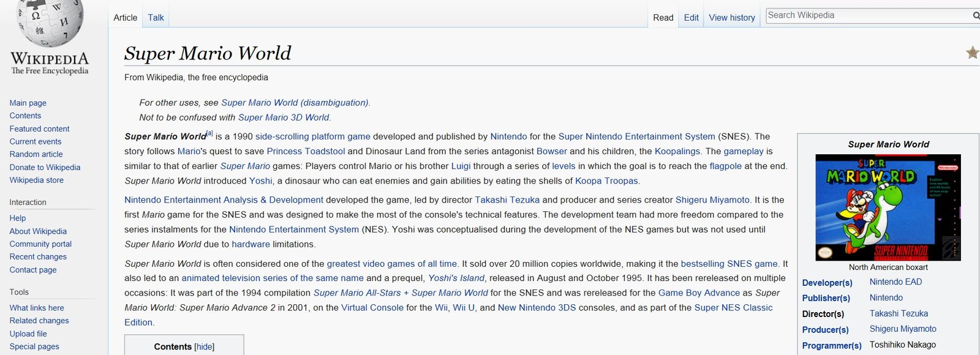Open Shigeru Miyamoto link in article text
The width and height of the screenshot is (980, 355).
point(712,200)
